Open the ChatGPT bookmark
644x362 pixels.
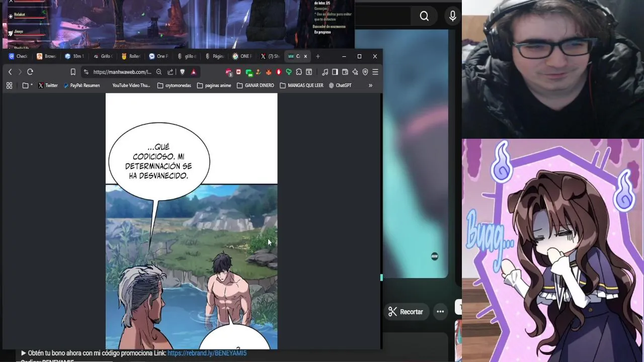(x=340, y=85)
